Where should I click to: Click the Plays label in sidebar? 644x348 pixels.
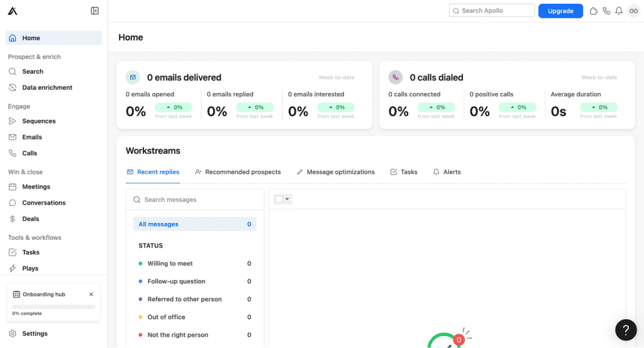tap(30, 268)
